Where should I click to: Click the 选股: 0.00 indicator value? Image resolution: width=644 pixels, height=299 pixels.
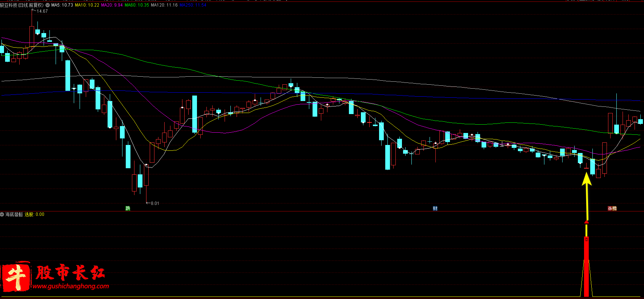(x=35, y=214)
